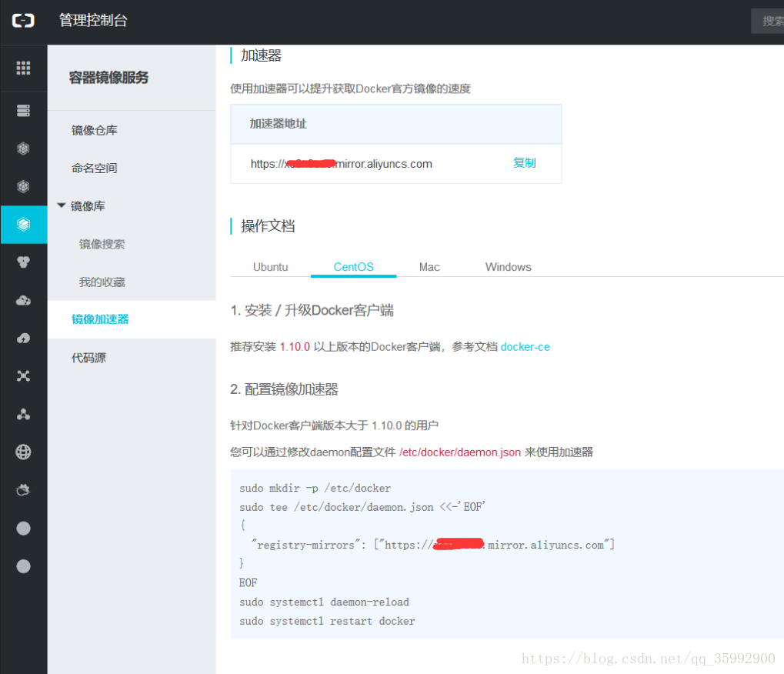Click the 管理控制台 title in header
Image resolution: width=784 pixels, height=674 pixels.
[94, 20]
